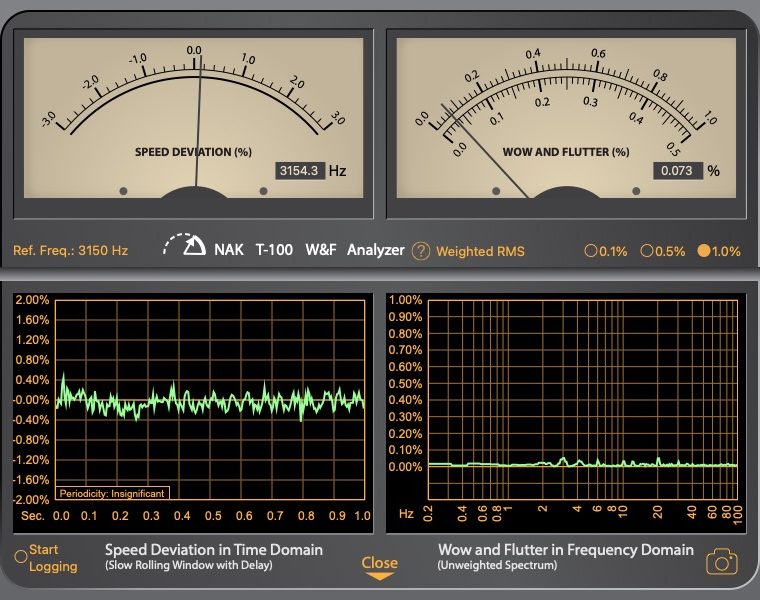The width and height of the screenshot is (760, 600).
Task: Click left screw dot on Speed Deviation meter
Action: (x=123, y=190)
